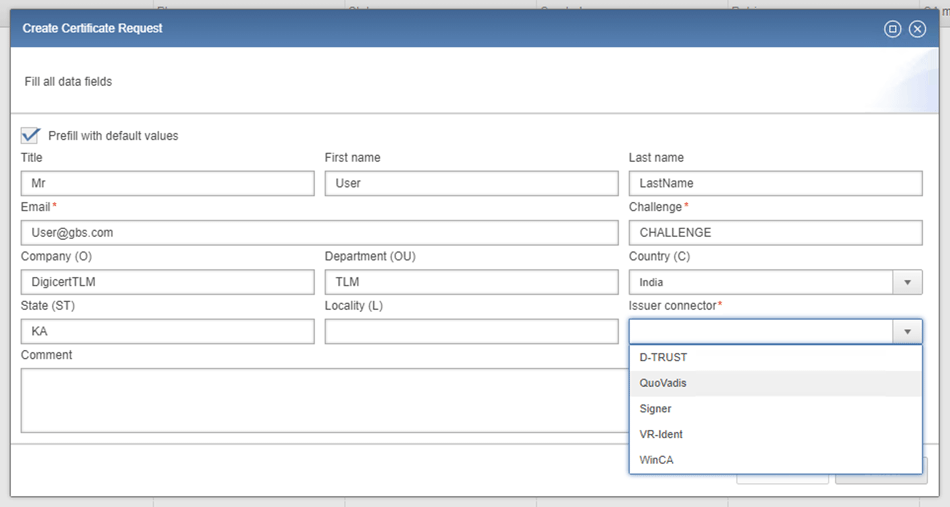This screenshot has height=507, width=950.
Task: Edit the Challenge field
Action: (x=775, y=233)
